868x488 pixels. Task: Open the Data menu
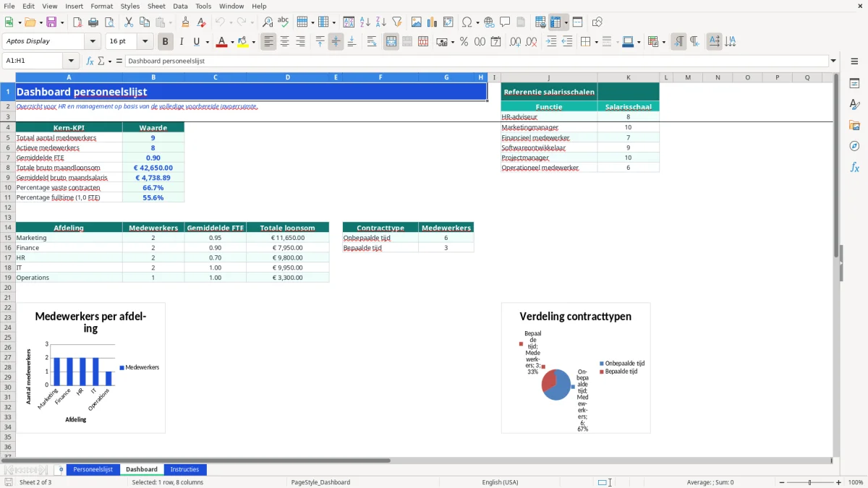[x=180, y=6]
